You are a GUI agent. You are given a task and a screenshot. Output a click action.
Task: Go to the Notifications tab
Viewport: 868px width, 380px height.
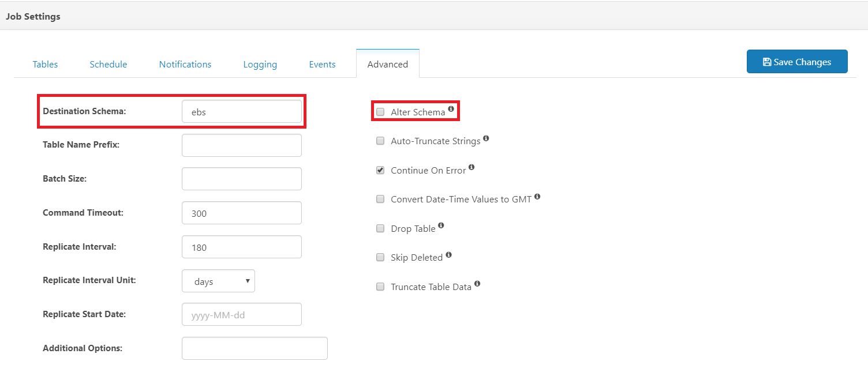[185, 65]
